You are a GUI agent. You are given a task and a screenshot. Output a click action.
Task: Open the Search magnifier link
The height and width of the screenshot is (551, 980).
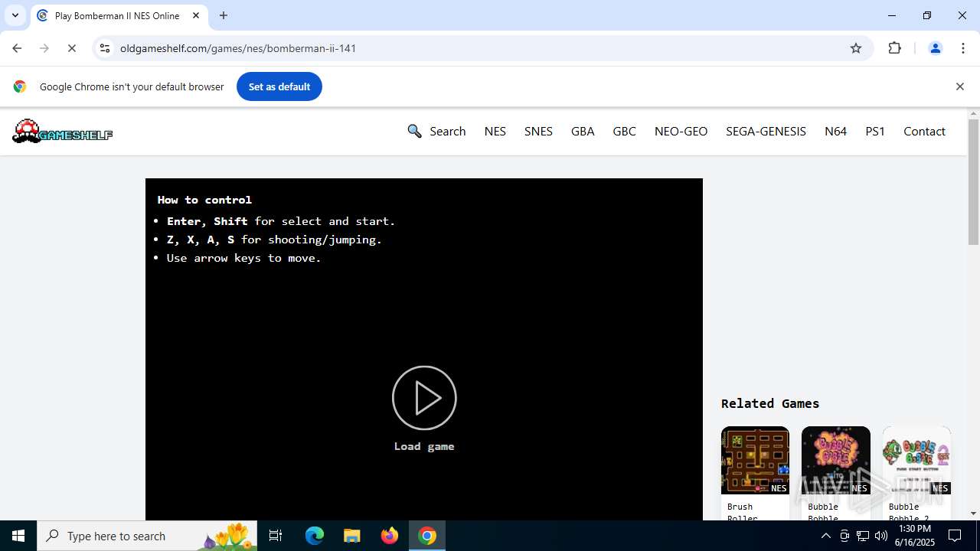click(436, 132)
